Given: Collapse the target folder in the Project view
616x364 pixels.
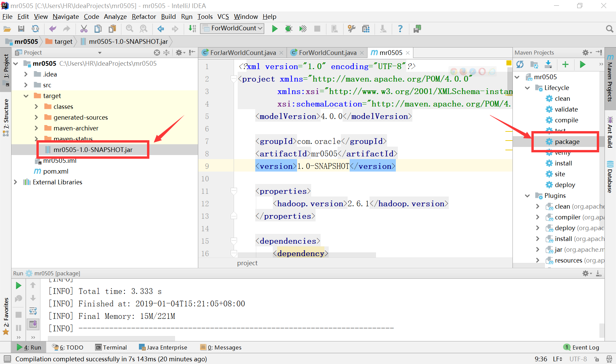Looking at the screenshot, I should pos(26,96).
